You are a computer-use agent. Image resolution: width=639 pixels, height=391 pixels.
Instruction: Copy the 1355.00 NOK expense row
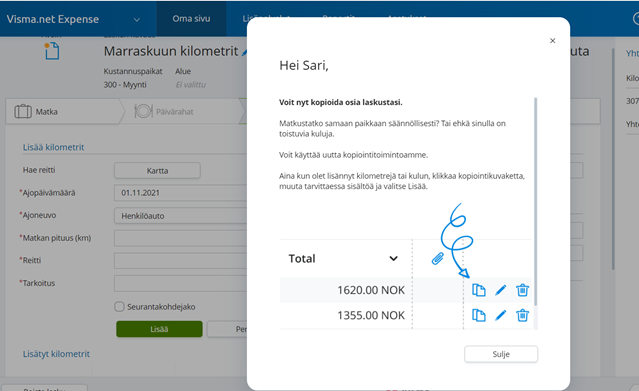[x=478, y=315]
